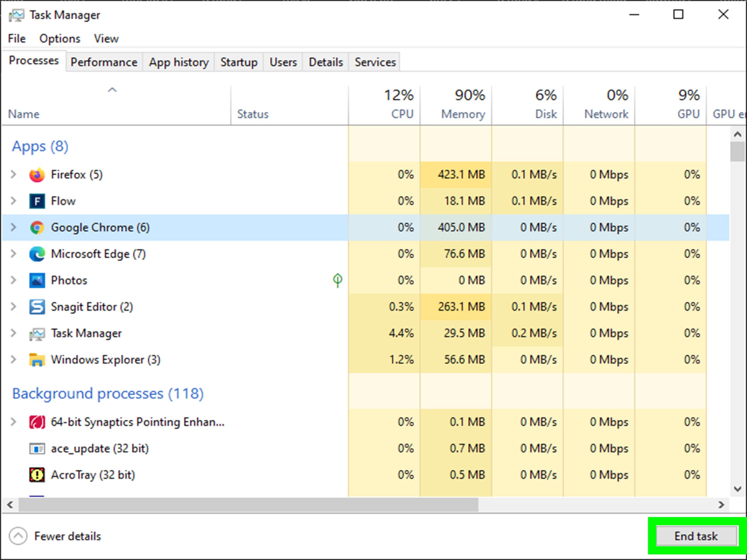
Task: Switch to the Details tab
Action: [x=326, y=62]
